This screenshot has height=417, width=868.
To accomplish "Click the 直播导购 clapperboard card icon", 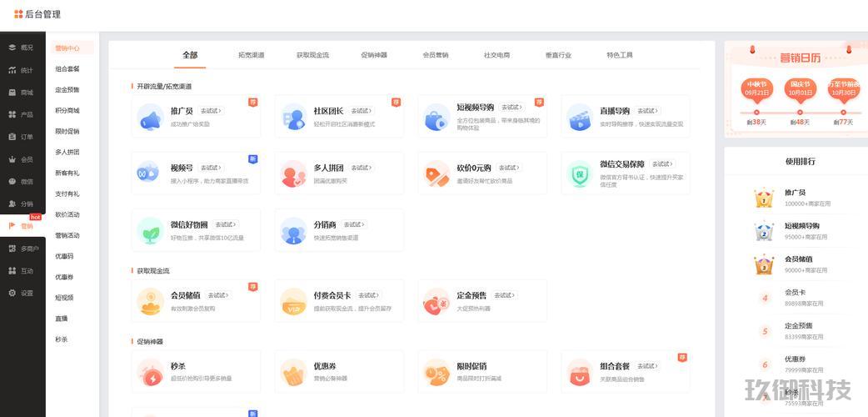I will (x=580, y=117).
